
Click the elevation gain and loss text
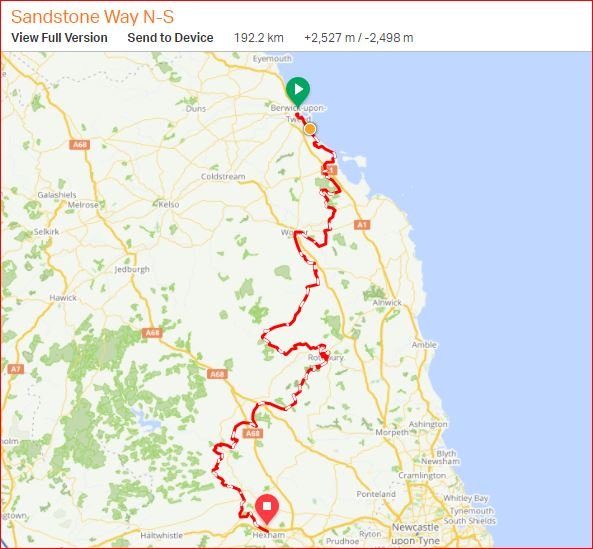pyautogui.click(x=359, y=38)
